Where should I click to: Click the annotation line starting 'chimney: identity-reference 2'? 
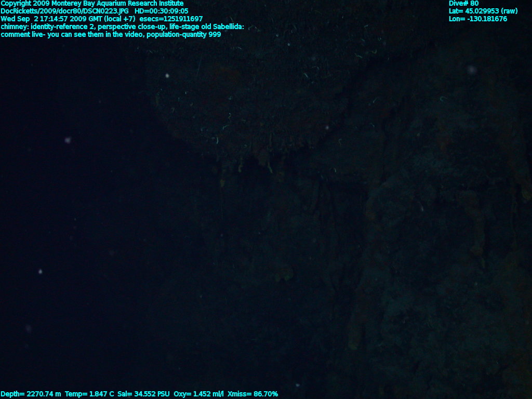click(123, 27)
